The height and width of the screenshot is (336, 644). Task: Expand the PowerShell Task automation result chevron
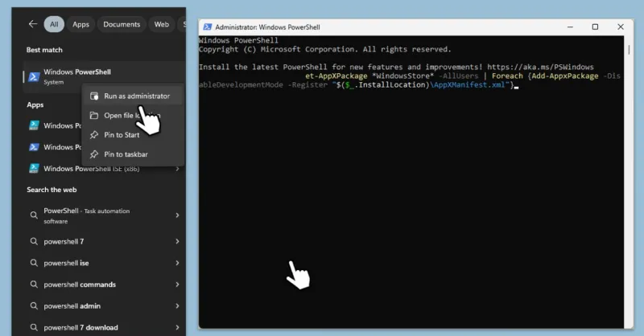(177, 215)
